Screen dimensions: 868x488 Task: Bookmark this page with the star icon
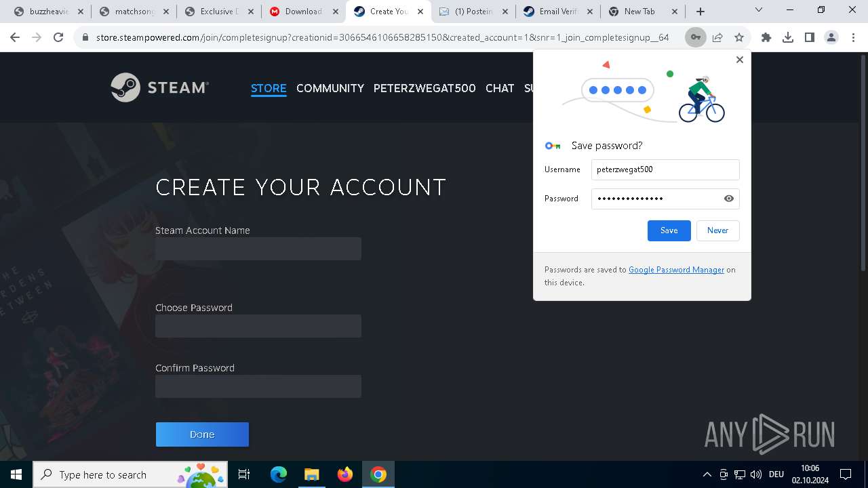(739, 37)
